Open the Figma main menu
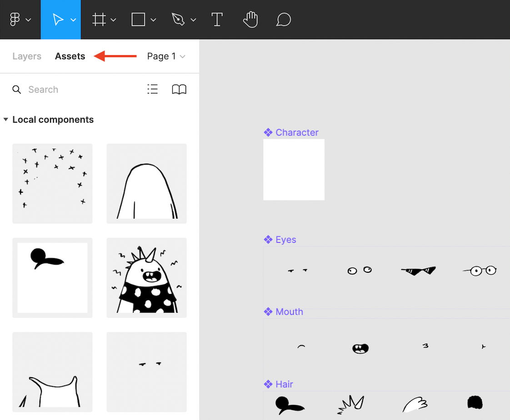510x420 pixels. click(x=20, y=20)
